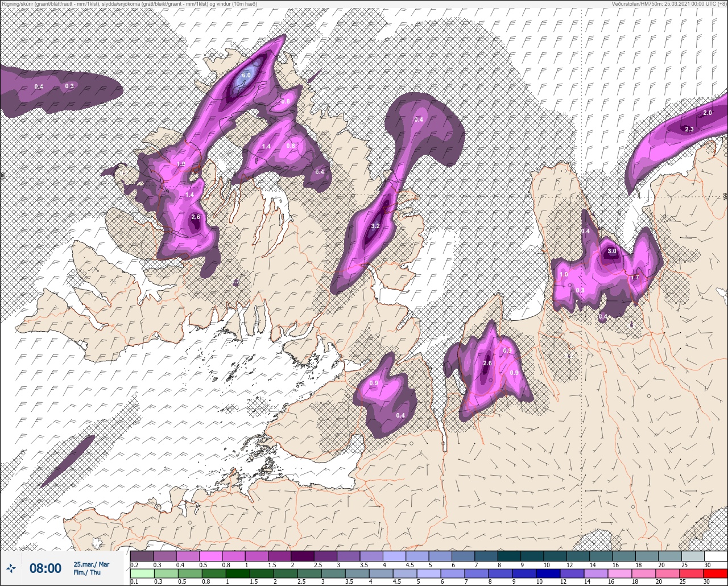The width and height of the screenshot is (728, 586).
Task: Click the 0.3 precipitation value on map
Action: pos(69,86)
